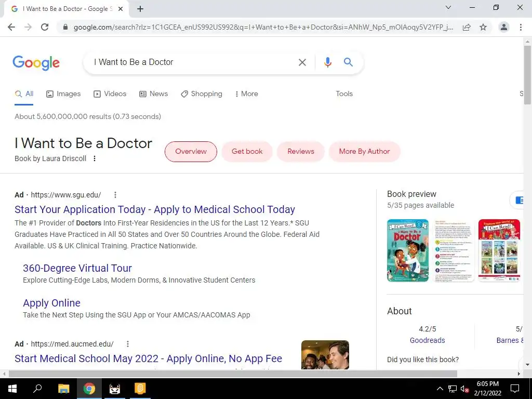Click the horizontal scrollbar thumb
The image size is (532, 399).
[233, 374]
